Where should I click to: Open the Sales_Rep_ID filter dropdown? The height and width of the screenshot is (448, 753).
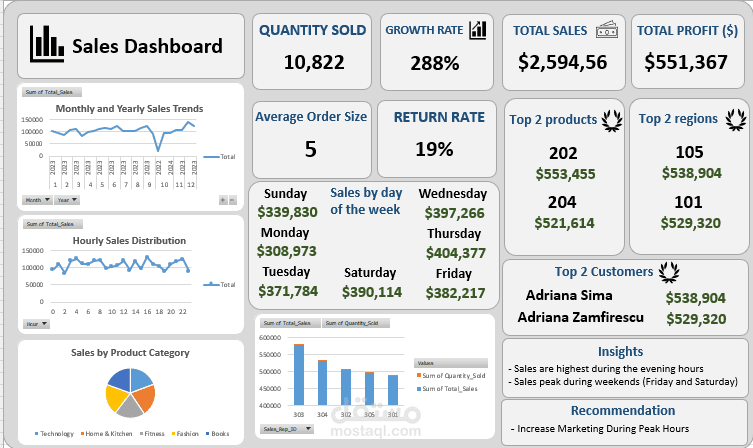[287, 429]
